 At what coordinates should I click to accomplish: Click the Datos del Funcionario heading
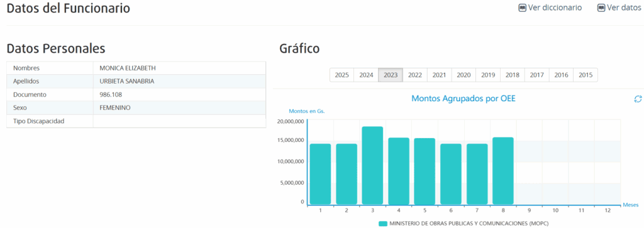[69, 8]
